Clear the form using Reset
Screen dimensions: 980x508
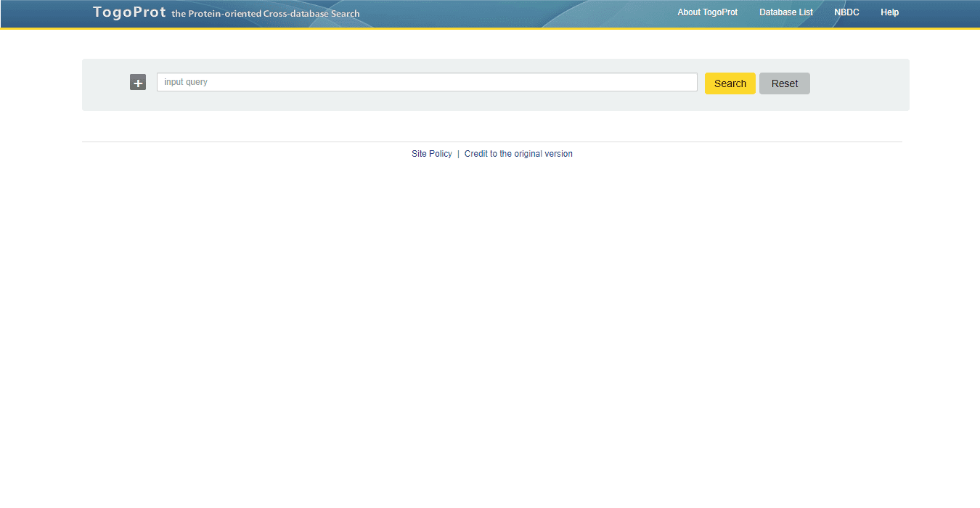[784, 83]
